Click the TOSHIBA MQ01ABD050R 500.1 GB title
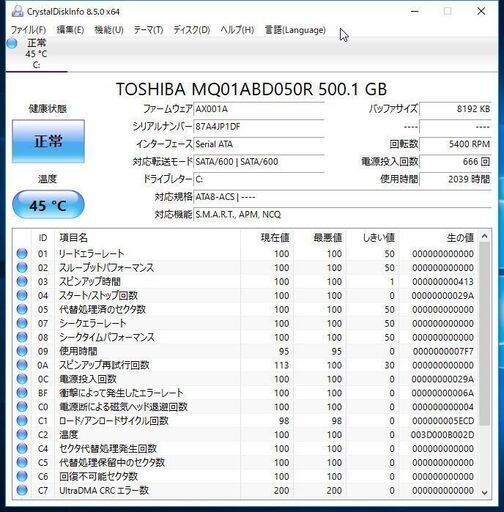This screenshot has height=512, width=504. point(252,89)
